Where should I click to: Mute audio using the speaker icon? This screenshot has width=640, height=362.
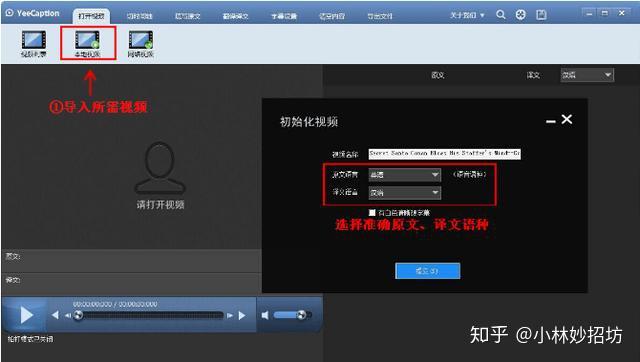(x=265, y=315)
